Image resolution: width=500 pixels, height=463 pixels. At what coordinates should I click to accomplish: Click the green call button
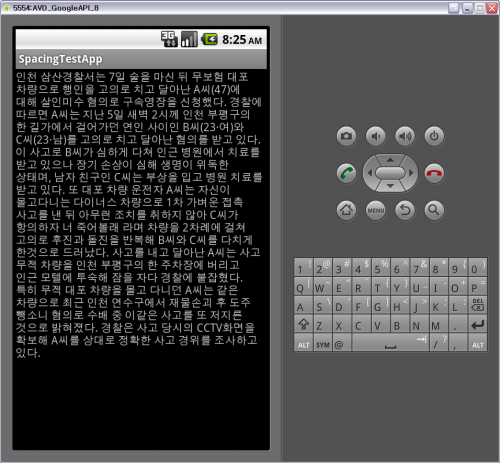[346, 173]
